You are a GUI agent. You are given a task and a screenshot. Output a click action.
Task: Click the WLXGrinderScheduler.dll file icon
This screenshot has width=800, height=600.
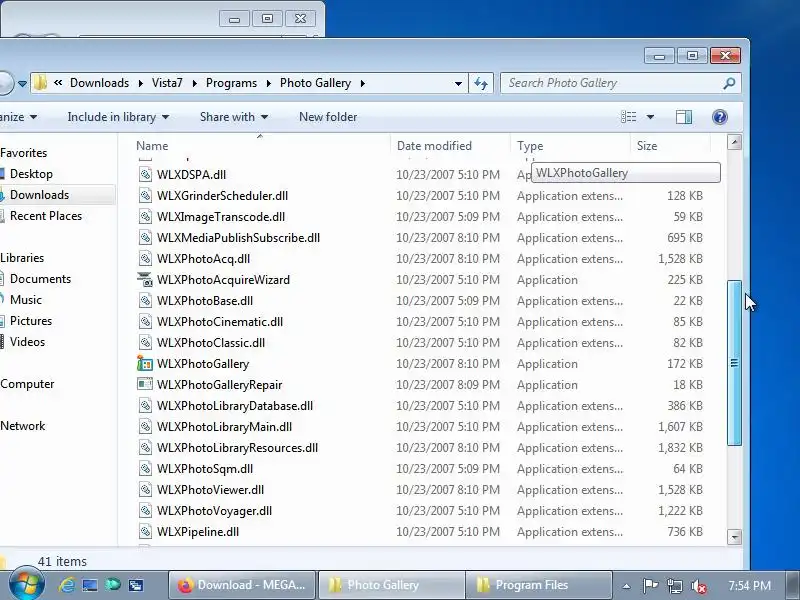pos(145,195)
